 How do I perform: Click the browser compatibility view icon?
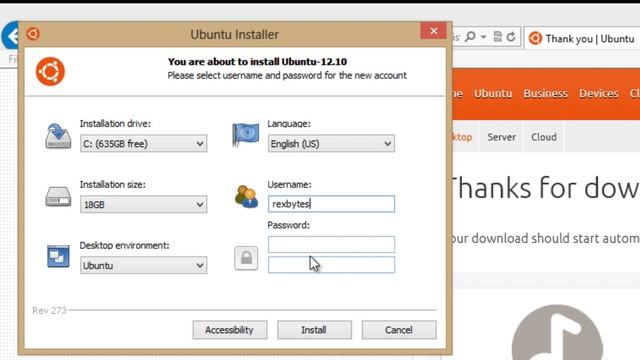(497, 37)
